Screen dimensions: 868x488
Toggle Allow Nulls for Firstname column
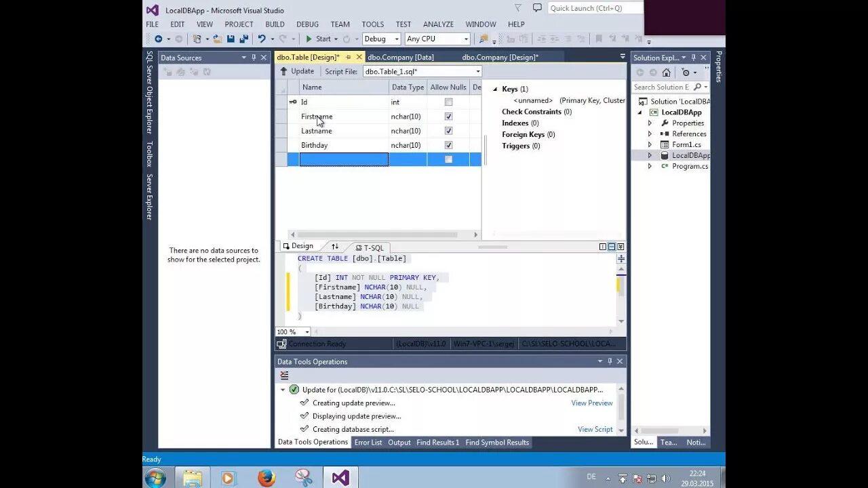tap(448, 117)
